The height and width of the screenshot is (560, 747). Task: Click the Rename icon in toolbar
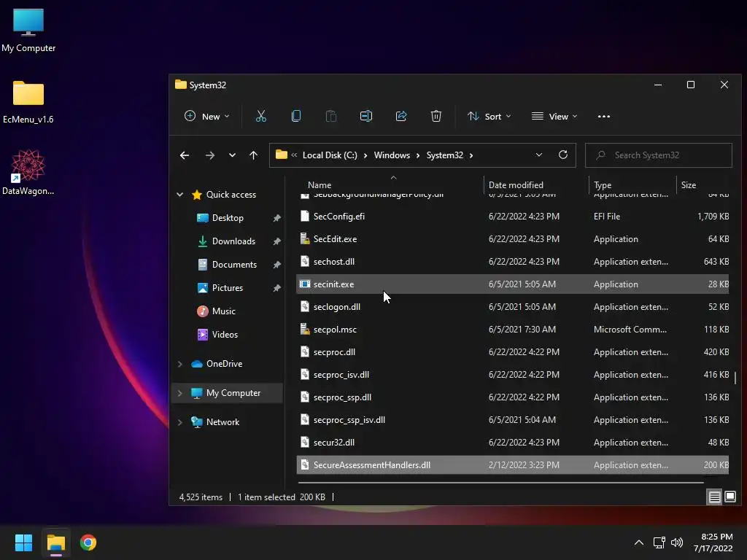366,116
